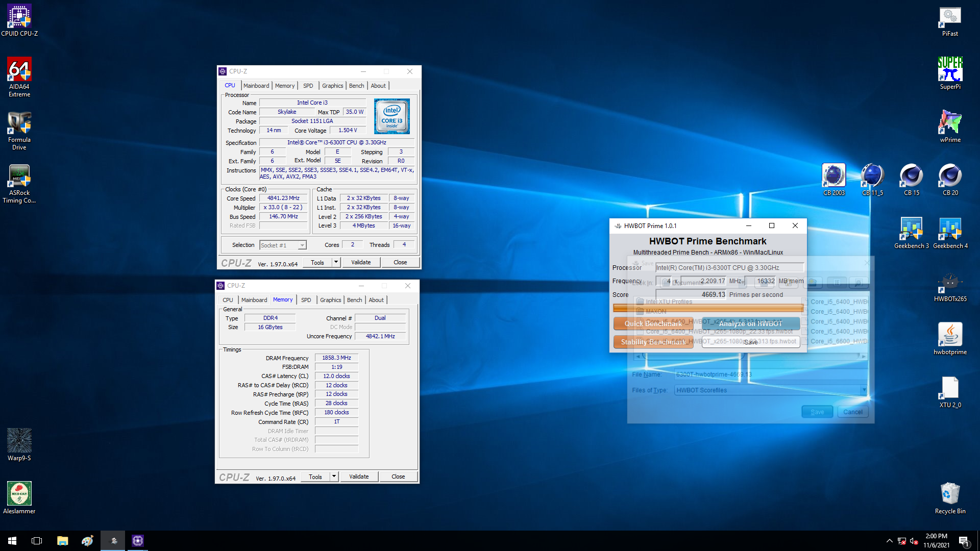Image resolution: width=980 pixels, height=551 pixels.
Task: Open the clock and date flyout
Action: tap(936, 541)
